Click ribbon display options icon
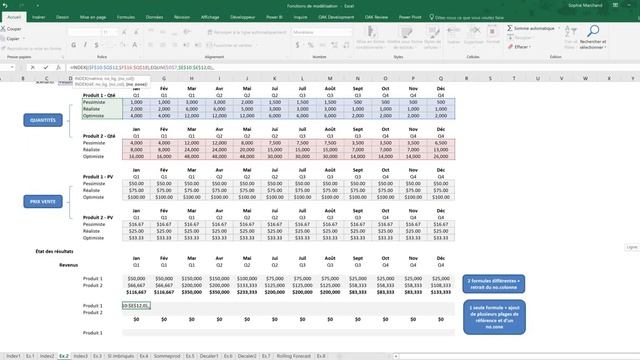640x360 pixels. [615, 5]
